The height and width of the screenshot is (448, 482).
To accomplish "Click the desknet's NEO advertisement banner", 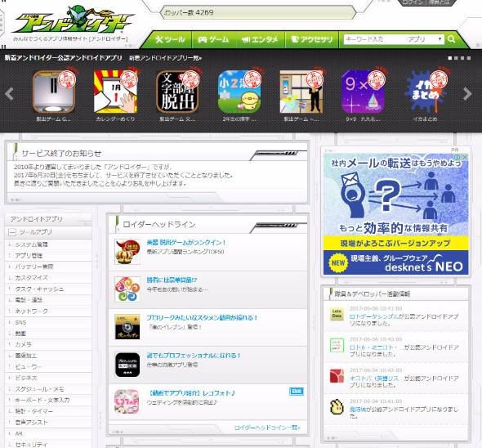I will [x=395, y=213].
